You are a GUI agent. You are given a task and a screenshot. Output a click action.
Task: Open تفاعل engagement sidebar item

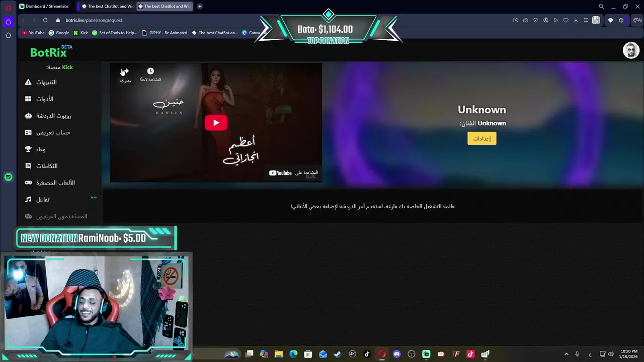[x=43, y=200]
